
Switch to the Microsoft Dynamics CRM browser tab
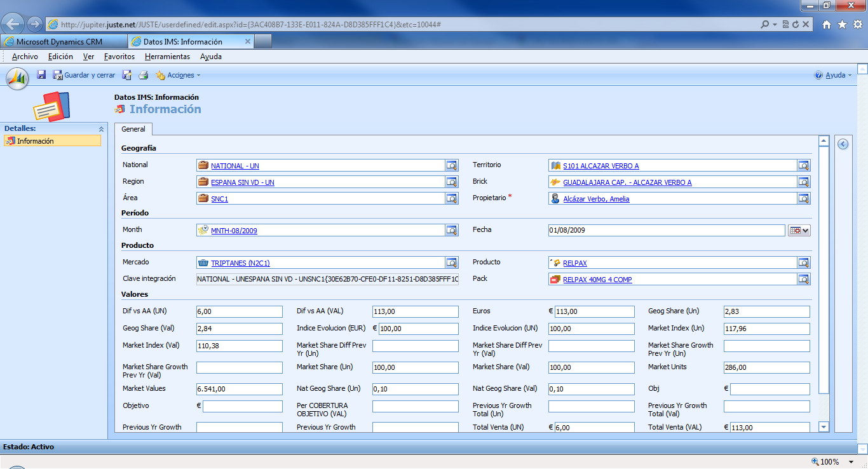tap(64, 41)
